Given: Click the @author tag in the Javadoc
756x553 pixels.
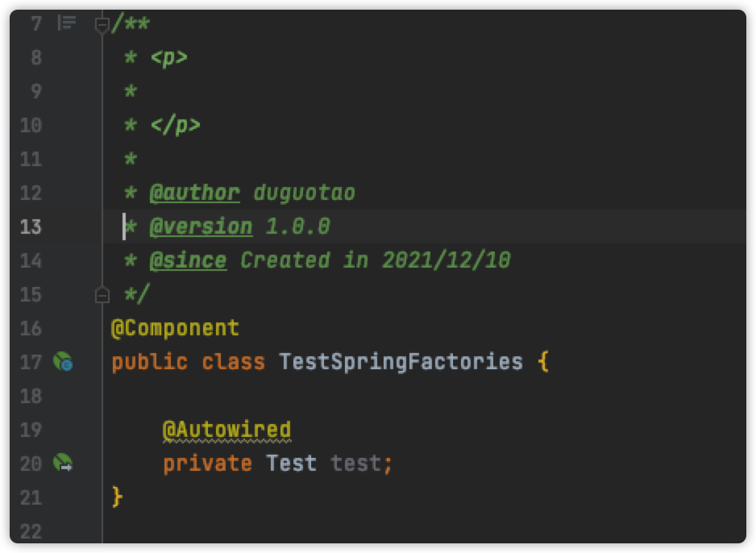Looking at the screenshot, I should tap(195, 193).
